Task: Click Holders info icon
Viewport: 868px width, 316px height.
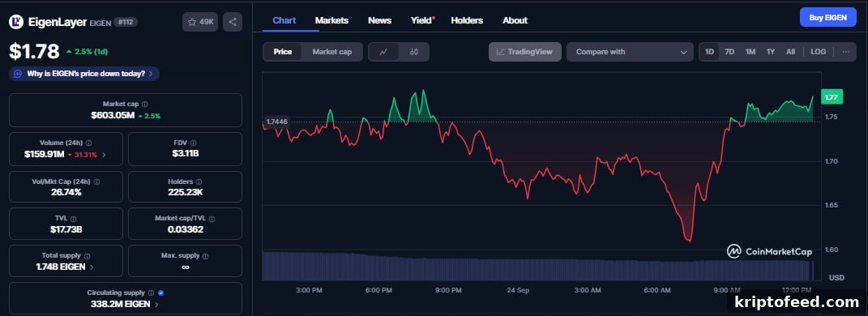Action: (199, 181)
